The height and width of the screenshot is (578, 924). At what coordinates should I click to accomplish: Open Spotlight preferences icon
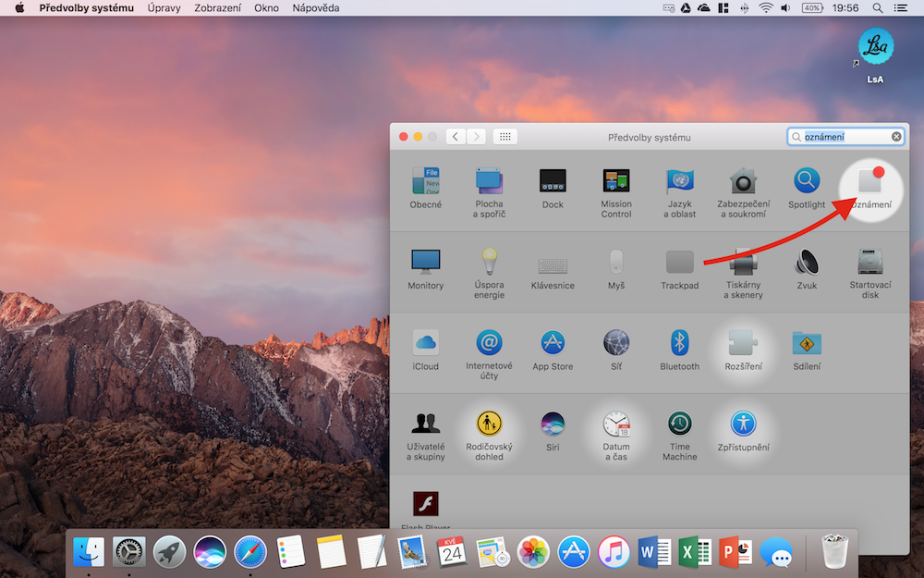807,183
